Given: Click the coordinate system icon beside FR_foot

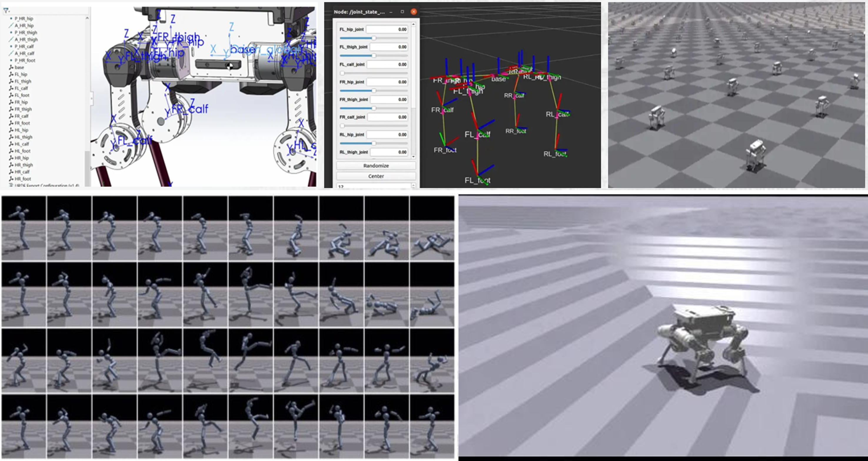Looking at the screenshot, I should point(11,123).
